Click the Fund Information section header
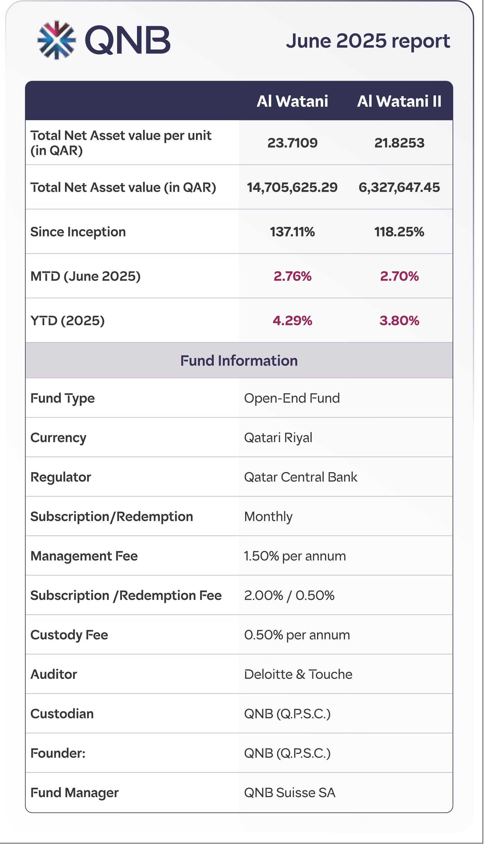The width and height of the screenshot is (504, 861). [x=239, y=361]
